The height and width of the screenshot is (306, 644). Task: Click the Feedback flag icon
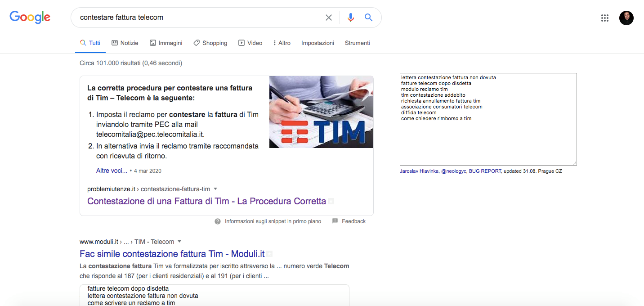(x=335, y=221)
